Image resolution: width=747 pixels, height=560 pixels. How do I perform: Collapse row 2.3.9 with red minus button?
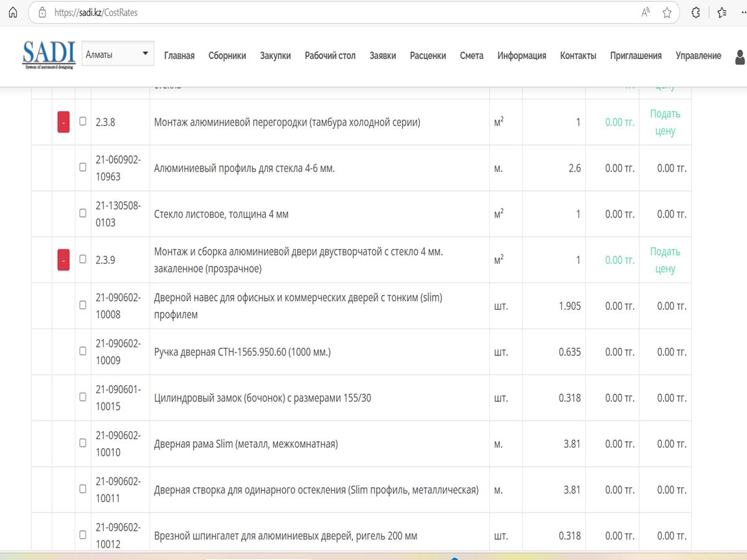[x=63, y=260]
